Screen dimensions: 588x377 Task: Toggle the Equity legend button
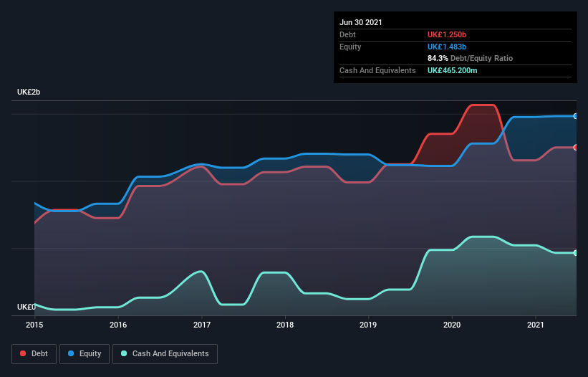click(x=85, y=354)
